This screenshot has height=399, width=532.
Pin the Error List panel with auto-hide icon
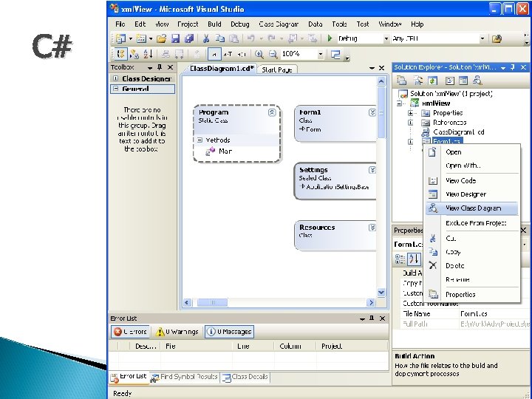[372, 318]
